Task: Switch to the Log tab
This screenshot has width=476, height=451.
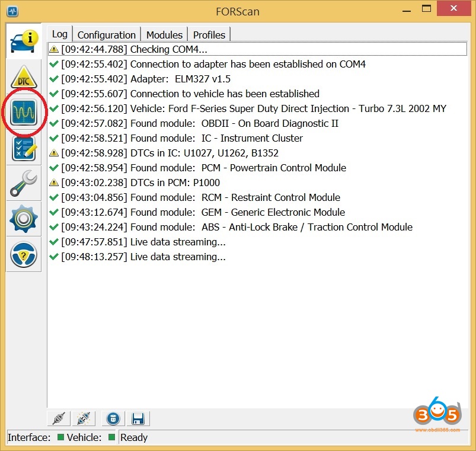Action: (x=60, y=34)
